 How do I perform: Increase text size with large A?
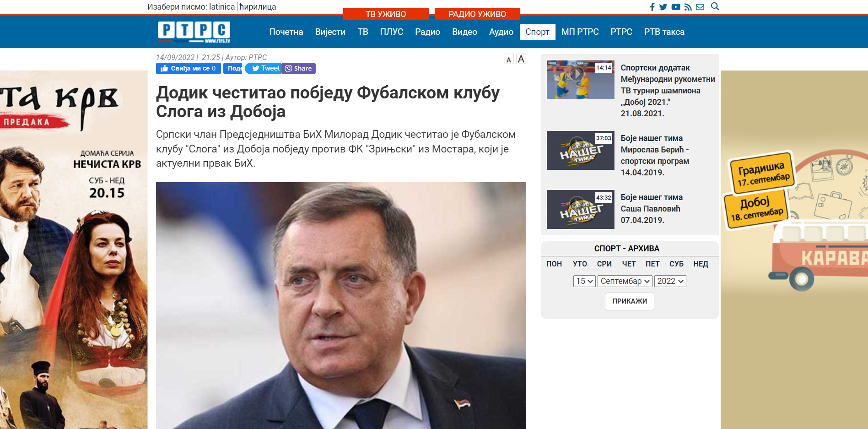tap(521, 59)
